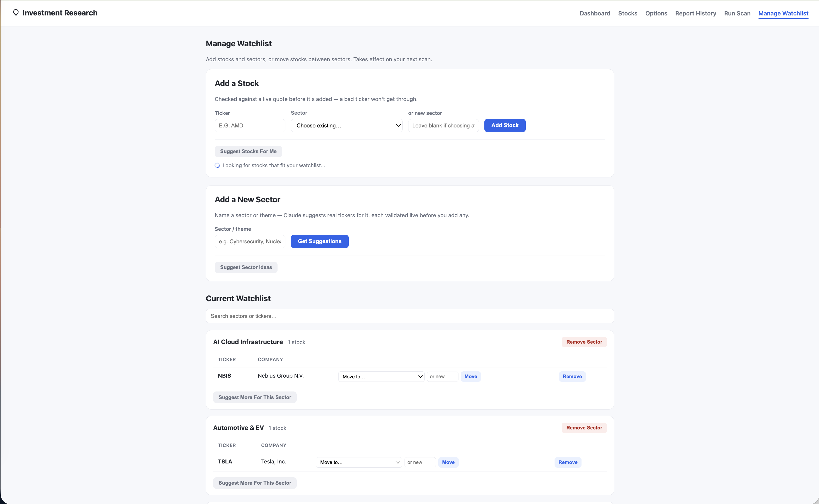The image size is (819, 504).
Task: Go to the Stocks page
Action: pyautogui.click(x=628, y=13)
